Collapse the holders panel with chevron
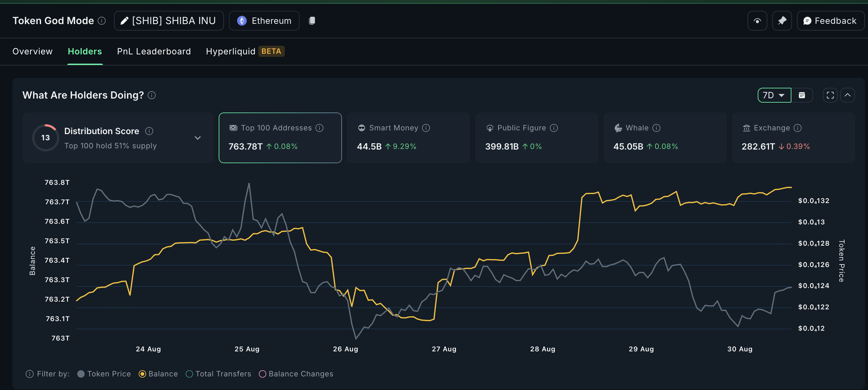868x390 pixels. click(x=847, y=95)
